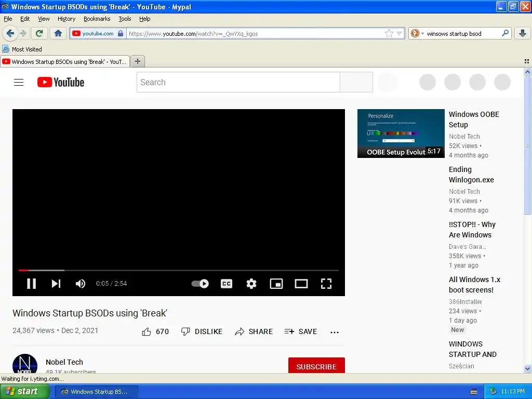
Task: Open 'WINDOWS STARTUP AND' video link
Action: point(472,349)
